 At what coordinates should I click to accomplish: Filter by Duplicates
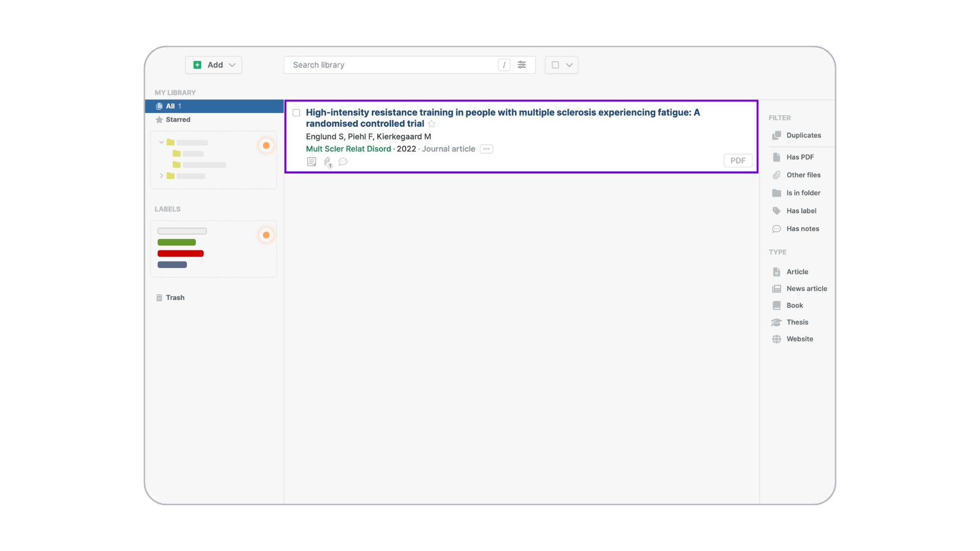pyautogui.click(x=797, y=135)
